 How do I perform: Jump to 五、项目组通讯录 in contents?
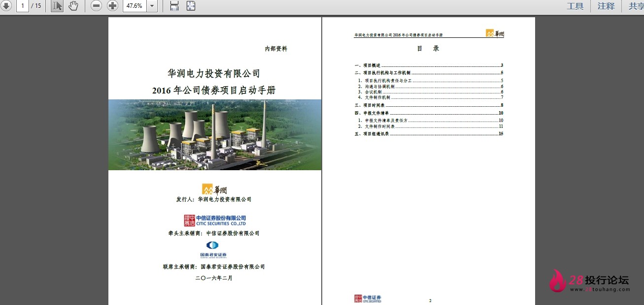point(429,134)
